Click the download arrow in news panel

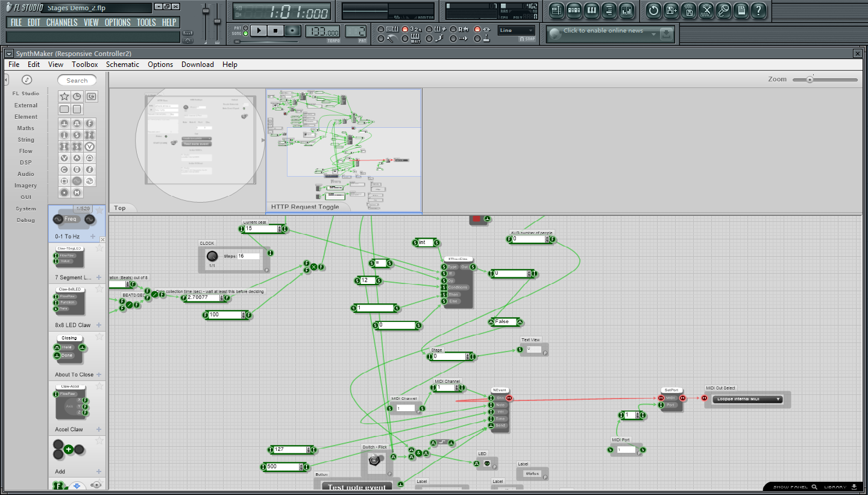pos(666,34)
